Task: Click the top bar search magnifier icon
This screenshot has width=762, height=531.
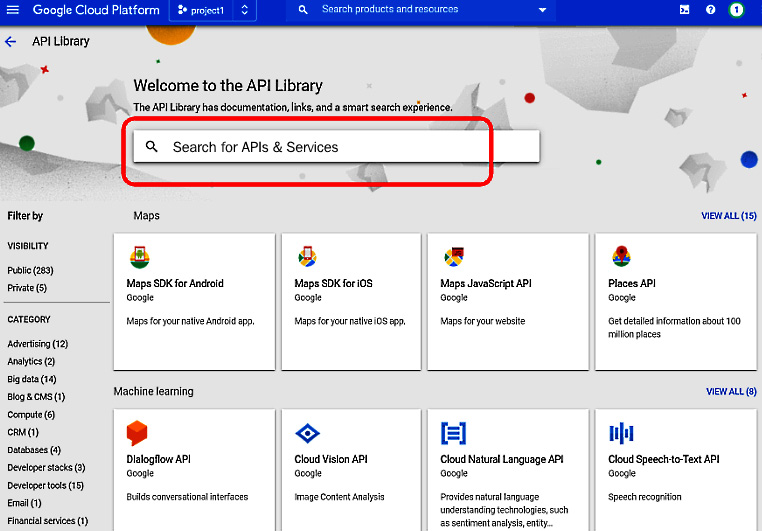Action: point(303,10)
